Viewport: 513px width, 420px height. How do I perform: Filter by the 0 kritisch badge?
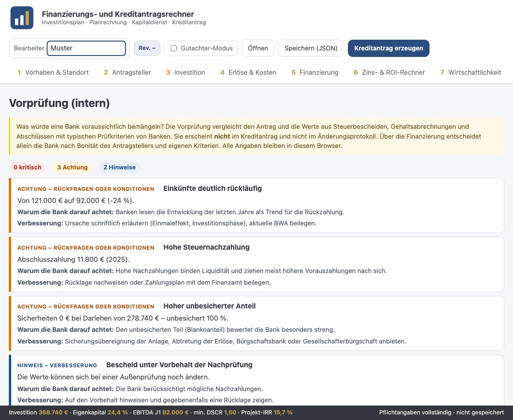pos(28,167)
